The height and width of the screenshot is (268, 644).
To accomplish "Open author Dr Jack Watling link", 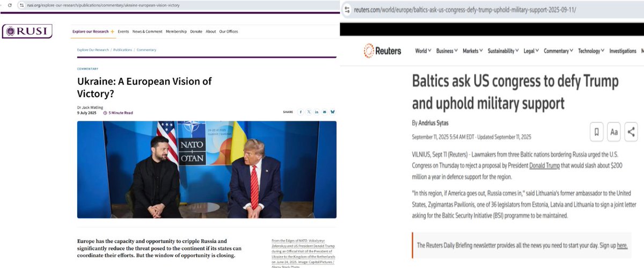I will click(91, 107).
